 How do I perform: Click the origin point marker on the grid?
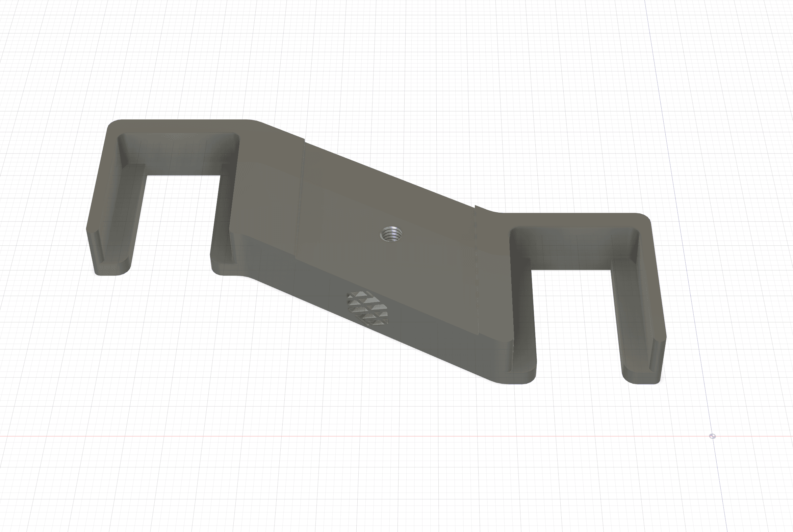click(713, 436)
